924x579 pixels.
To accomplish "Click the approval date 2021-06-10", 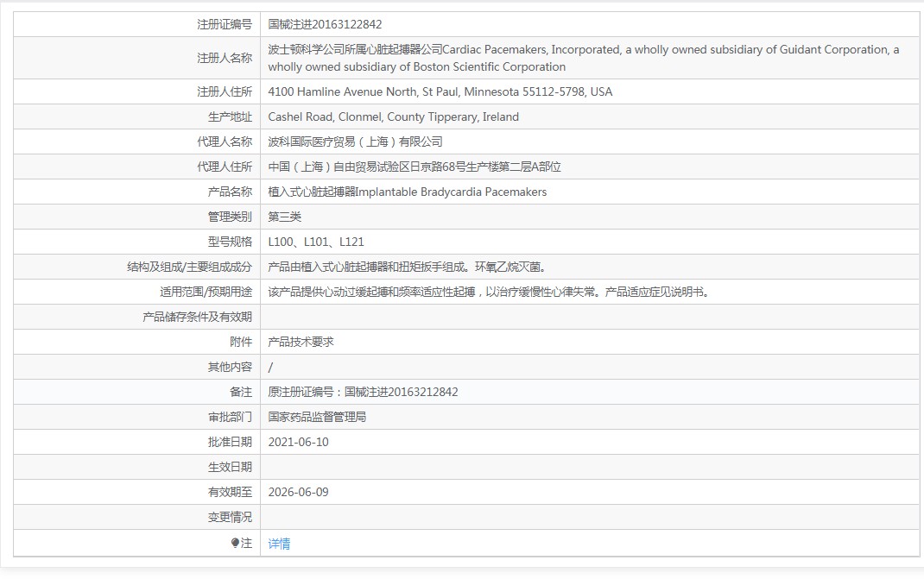I will (x=298, y=443).
